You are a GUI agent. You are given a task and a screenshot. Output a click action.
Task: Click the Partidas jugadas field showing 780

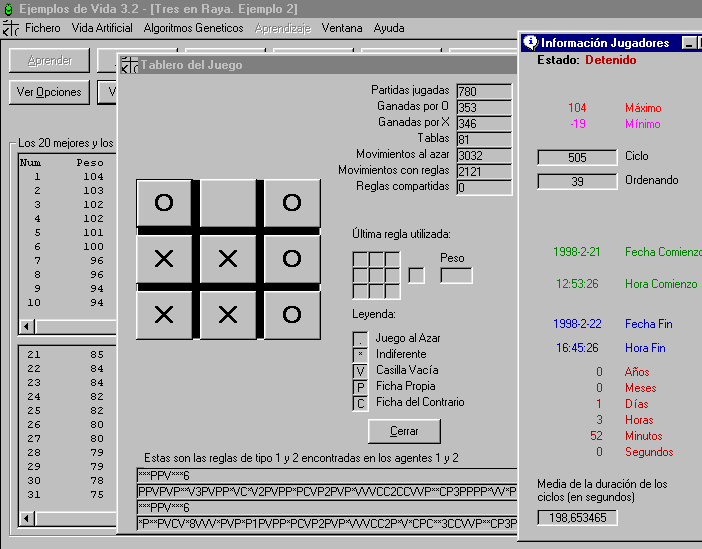[484, 91]
